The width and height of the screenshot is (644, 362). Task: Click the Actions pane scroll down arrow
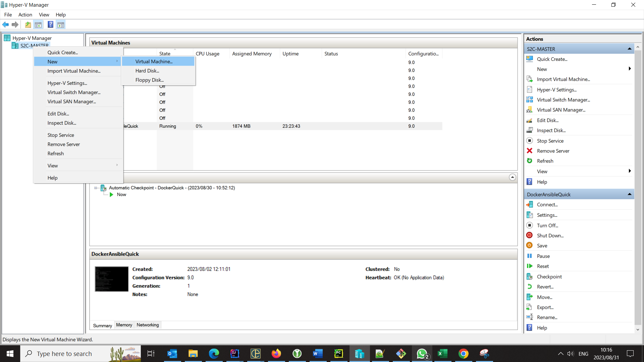[638, 330]
